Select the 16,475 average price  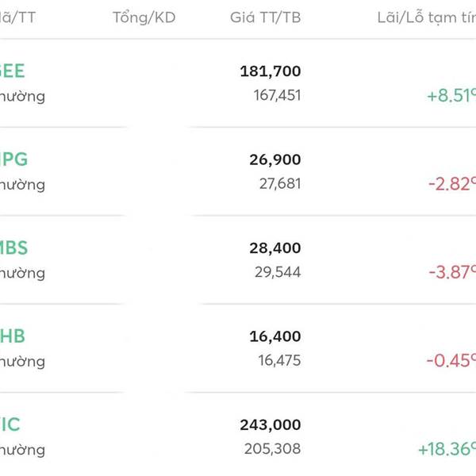[x=279, y=361]
